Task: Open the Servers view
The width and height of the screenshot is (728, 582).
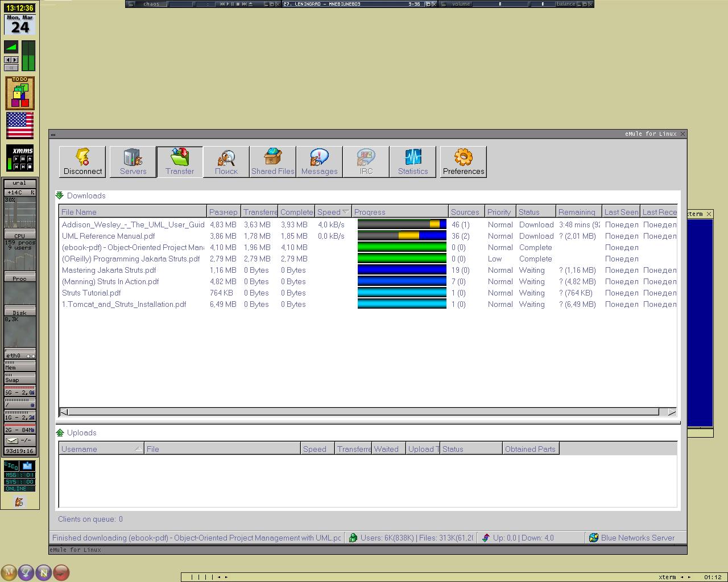Action: point(133,162)
